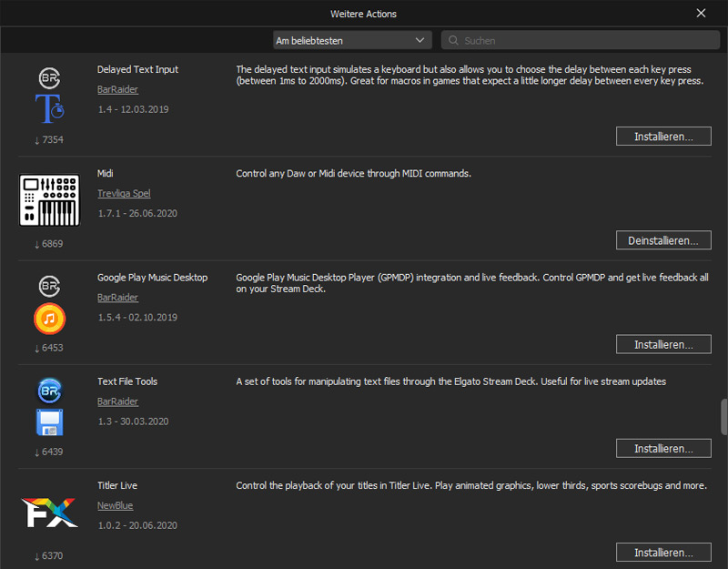Click the Titler Live FX icon
The height and width of the screenshot is (569, 728).
(x=49, y=513)
